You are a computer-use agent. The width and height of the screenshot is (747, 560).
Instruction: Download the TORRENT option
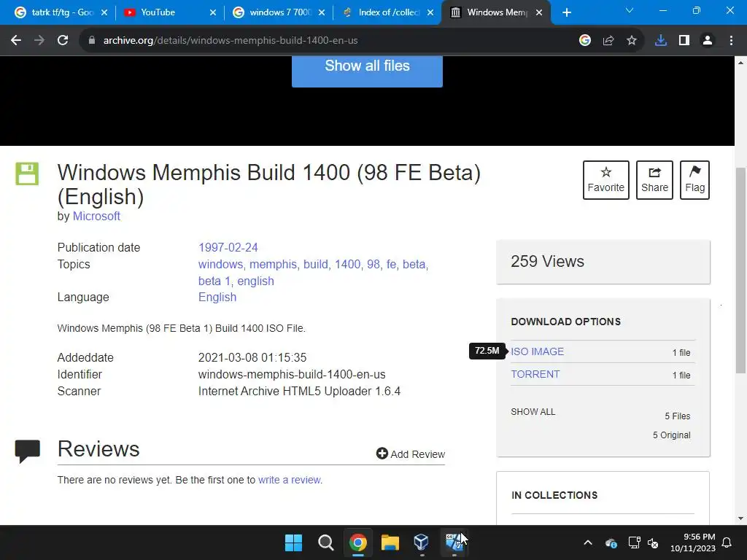(x=535, y=374)
